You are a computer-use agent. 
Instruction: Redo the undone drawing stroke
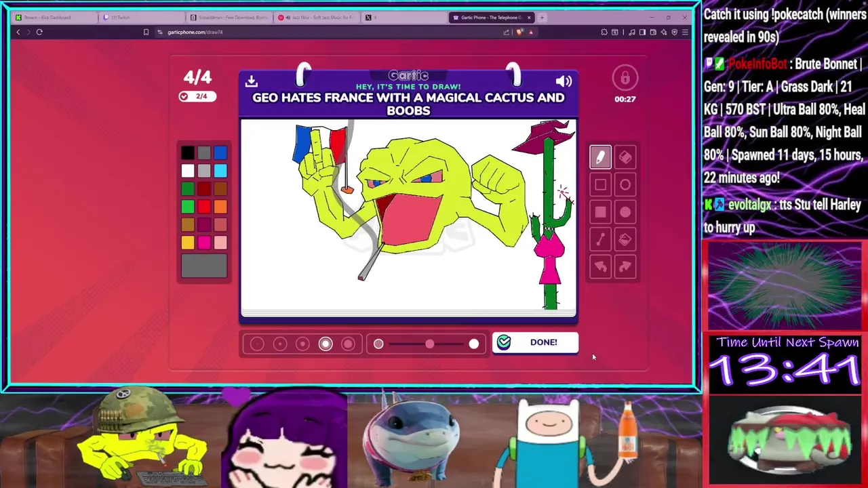(625, 266)
